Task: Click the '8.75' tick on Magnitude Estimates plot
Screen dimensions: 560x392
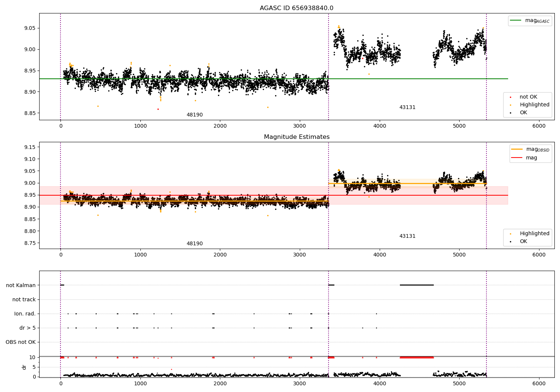Action: pyautogui.click(x=30, y=243)
